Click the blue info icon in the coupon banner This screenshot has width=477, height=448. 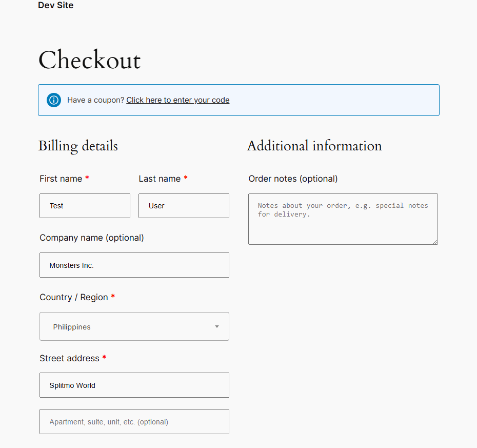(x=54, y=100)
